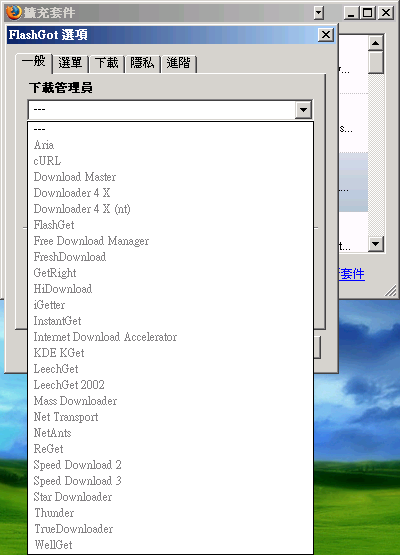The image size is (400, 555).
Task: Switch to the 隱私 tab
Action: click(142, 64)
